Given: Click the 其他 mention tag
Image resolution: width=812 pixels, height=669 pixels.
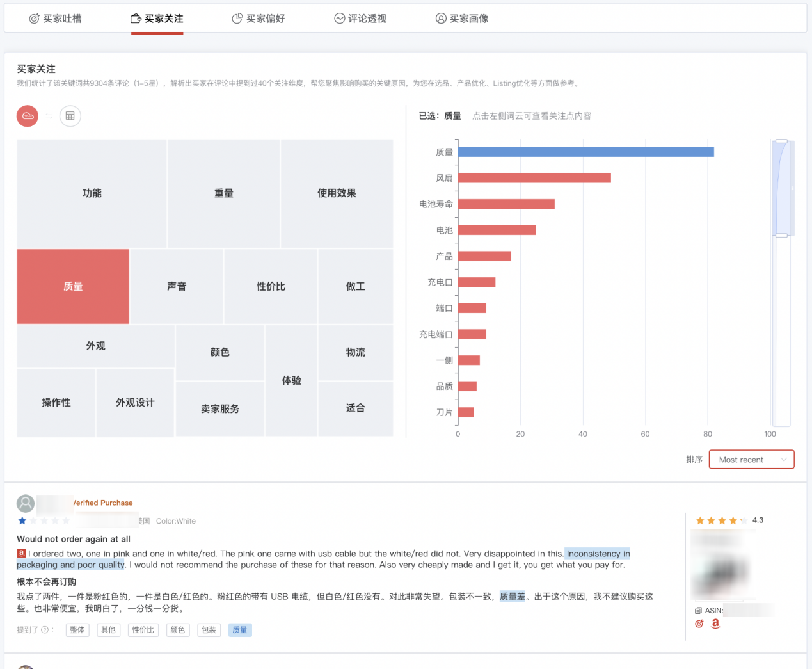Looking at the screenshot, I should pyautogui.click(x=109, y=630).
